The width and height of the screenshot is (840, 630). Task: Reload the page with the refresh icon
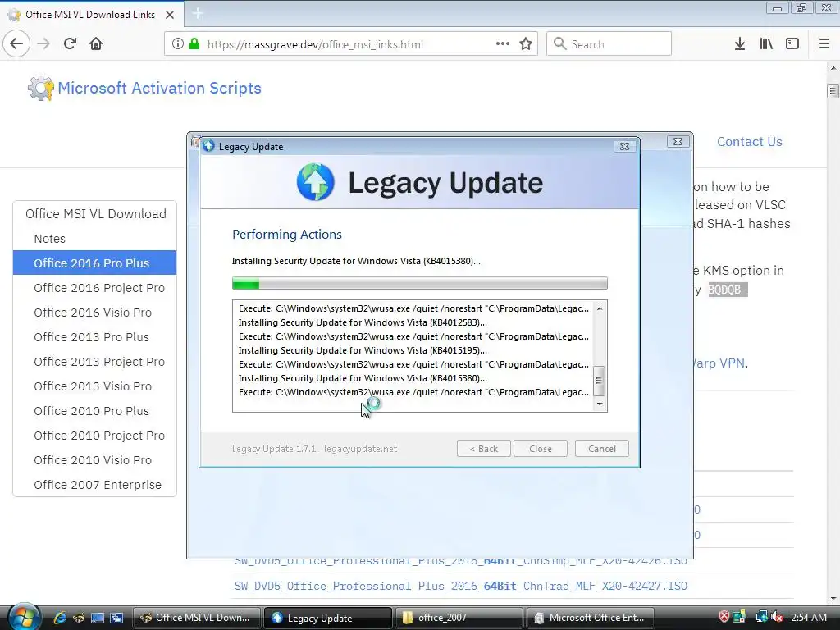[x=70, y=43]
